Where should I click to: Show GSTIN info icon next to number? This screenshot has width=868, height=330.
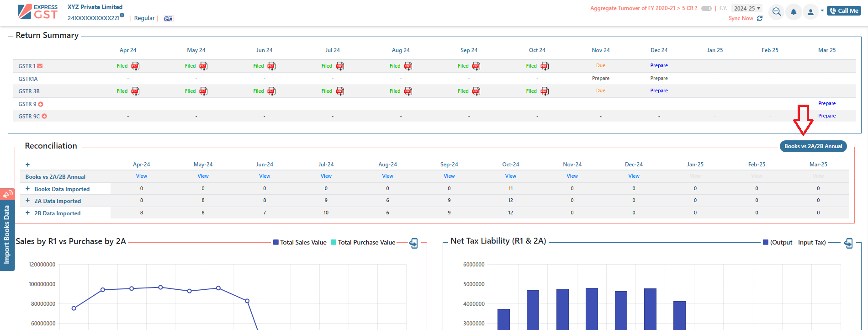click(x=122, y=15)
